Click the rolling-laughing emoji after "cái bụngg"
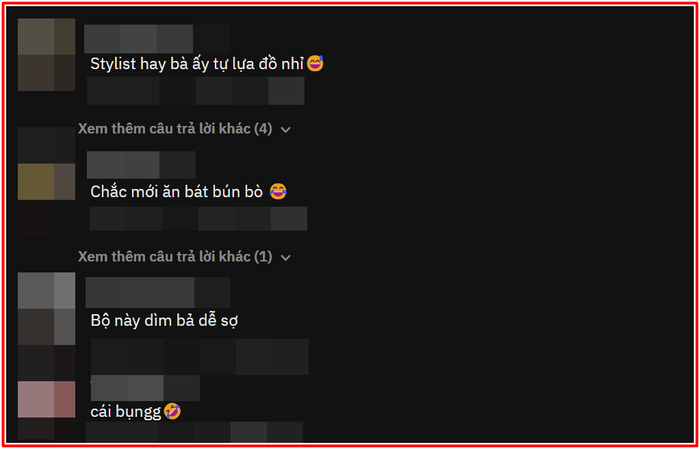The image size is (700, 449). 172,411
